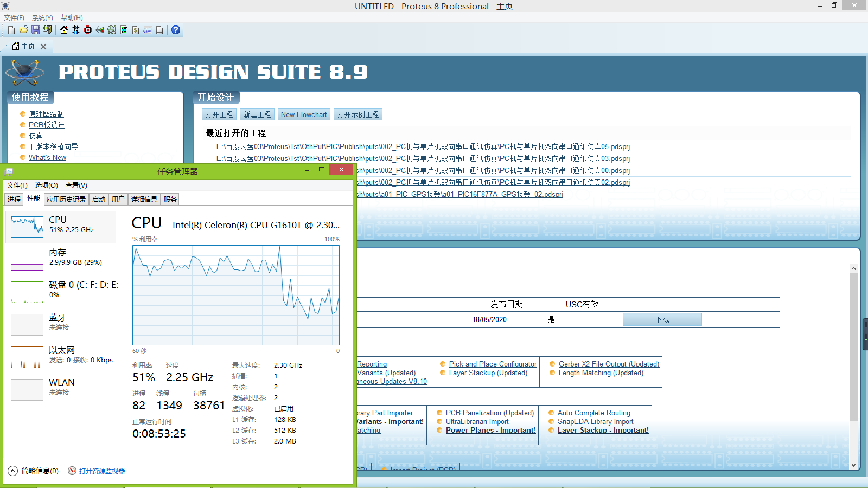Open the 旧版本移植向导 link
The image size is (868, 488).
(x=53, y=146)
